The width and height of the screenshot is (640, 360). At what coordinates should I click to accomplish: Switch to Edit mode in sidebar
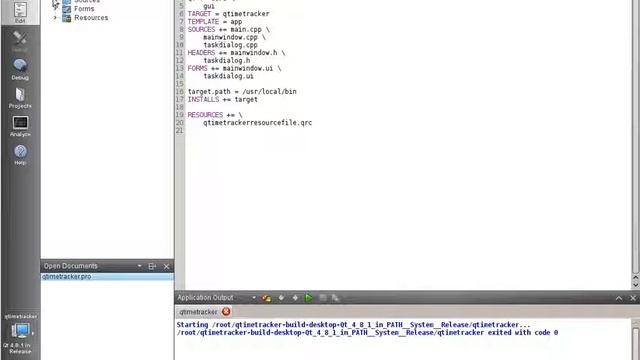coord(20,12)
